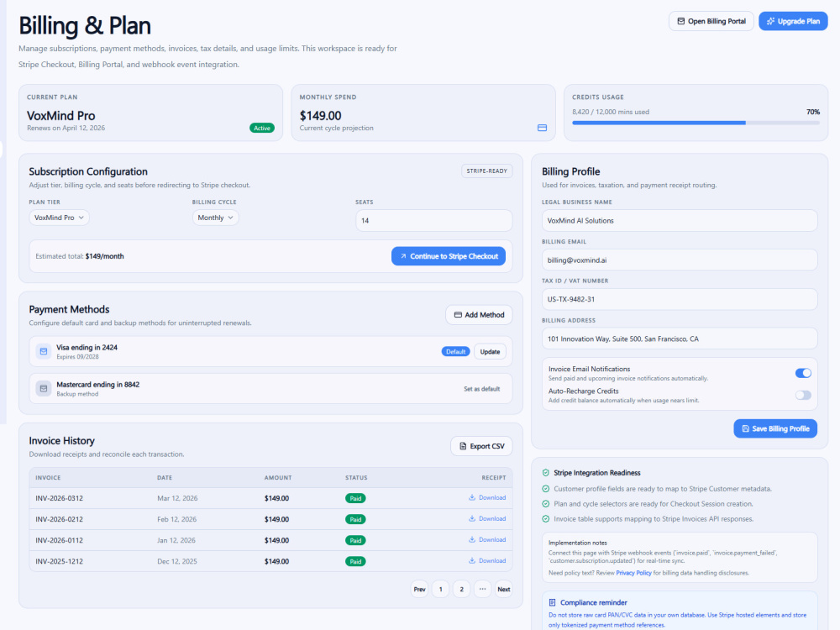Click the Upgrade Plan button
The width and height of the screenshot is (840, 630).
point(793,21)
